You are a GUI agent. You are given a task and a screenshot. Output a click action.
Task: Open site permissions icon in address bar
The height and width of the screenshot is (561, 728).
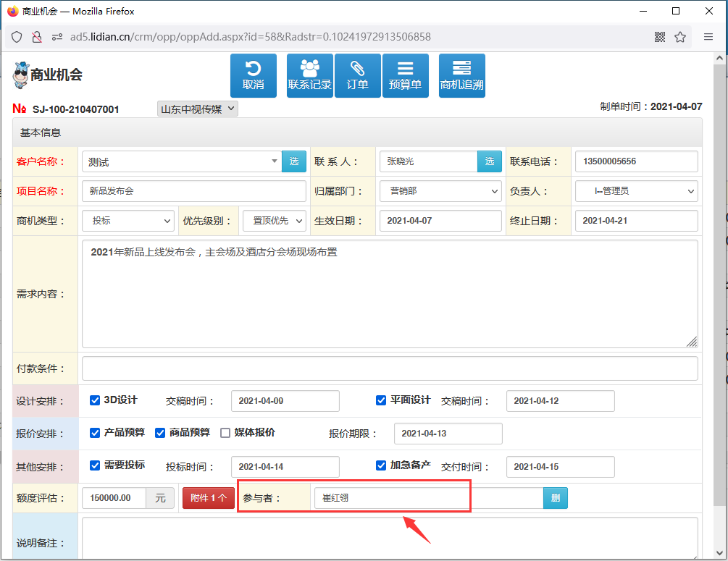(57, 37)
